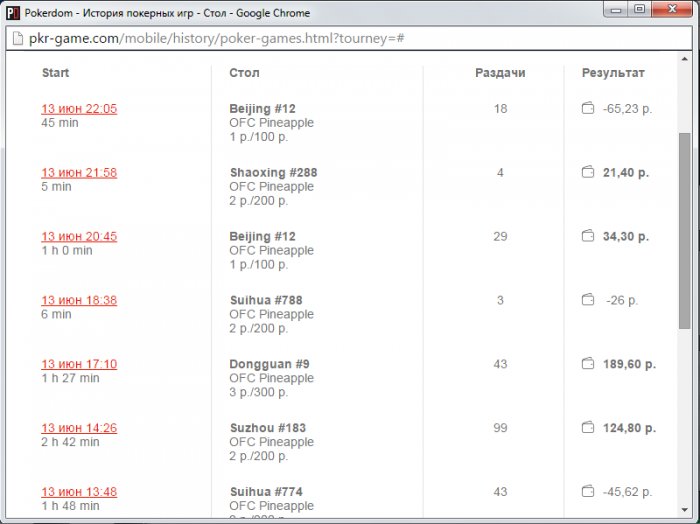Click the wallet icon beside -65,23 р. result
The height and width of the screenshot is (524, 700).
coord(588,108)
